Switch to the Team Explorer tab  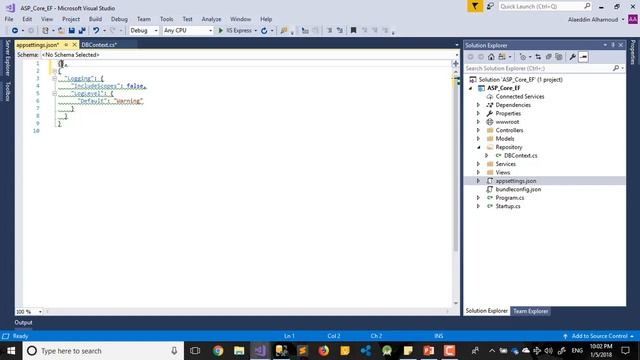point(531,311)
